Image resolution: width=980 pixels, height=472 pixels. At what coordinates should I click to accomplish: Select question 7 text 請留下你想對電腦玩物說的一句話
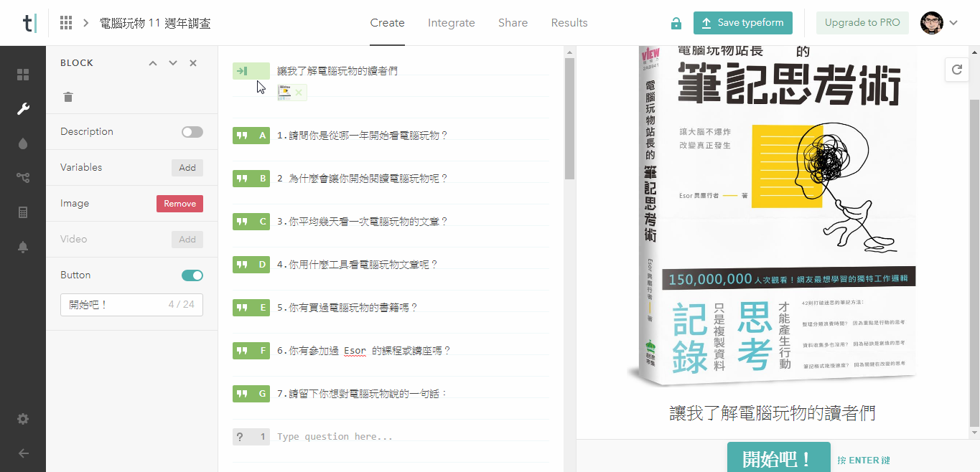(x=363, y=393)
